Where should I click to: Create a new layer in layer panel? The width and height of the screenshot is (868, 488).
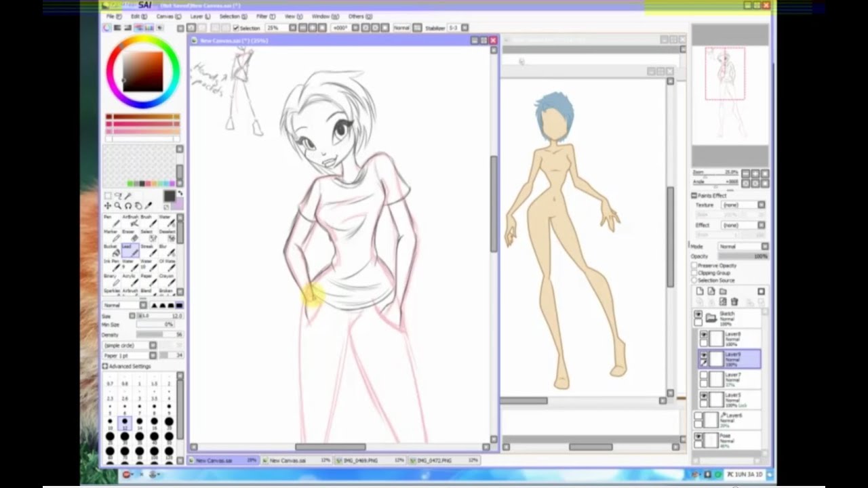(700, 291)
